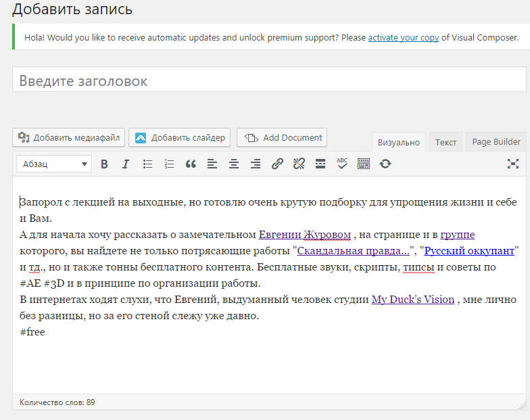Viewport: 530px width, 420px height.
Task: Switch to the Текст editor tab
Action: coord(445,142)
